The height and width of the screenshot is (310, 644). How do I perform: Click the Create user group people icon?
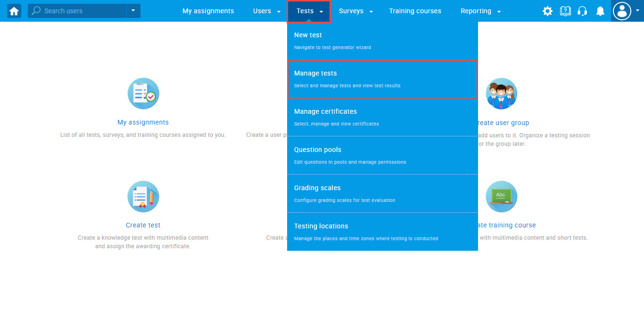[501, 93]
